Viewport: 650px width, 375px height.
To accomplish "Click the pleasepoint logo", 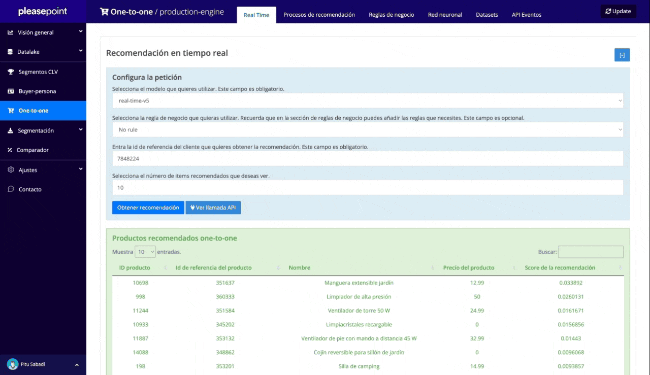I will [42, 11].
